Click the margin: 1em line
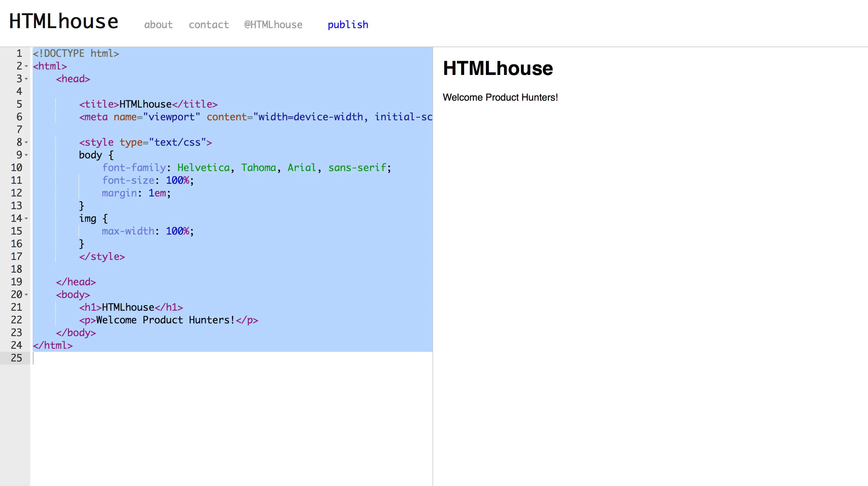868x486 pixels. (137, 193)
